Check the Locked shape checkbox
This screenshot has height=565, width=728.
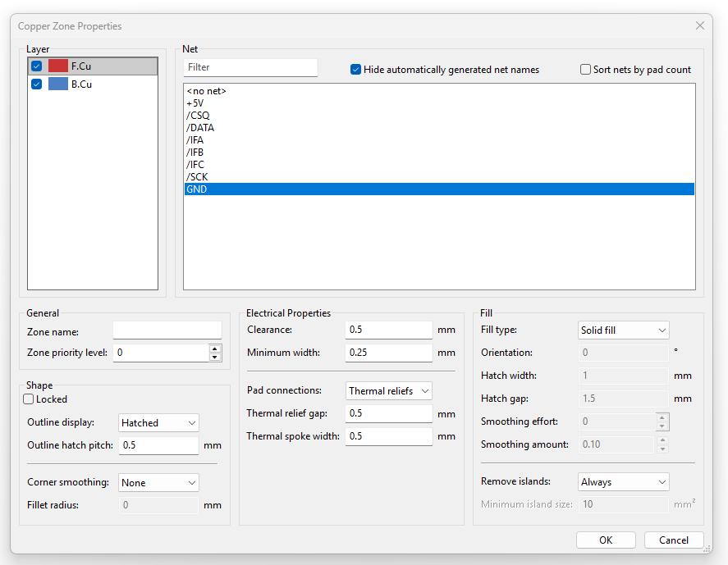(29, 399)
